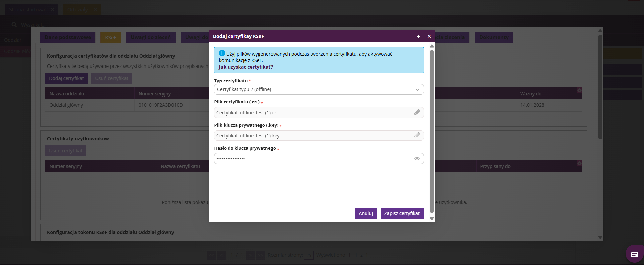Click the Plik certyfikatu (.crt) field
Image resolution: width=644 pixels, height=265 pixels.
319,113
